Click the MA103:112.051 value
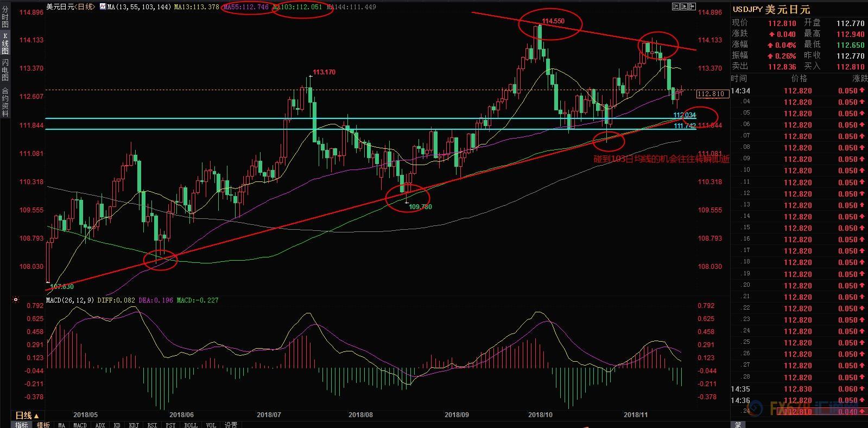The height and width of the screenshot is (428, 868). point(297,7)
